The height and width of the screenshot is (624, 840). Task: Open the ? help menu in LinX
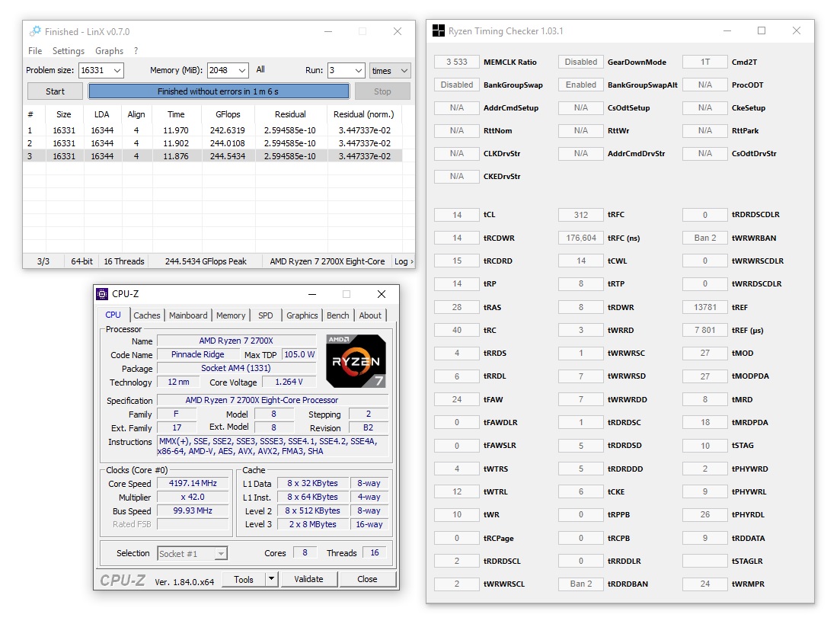tap(136, 51)
